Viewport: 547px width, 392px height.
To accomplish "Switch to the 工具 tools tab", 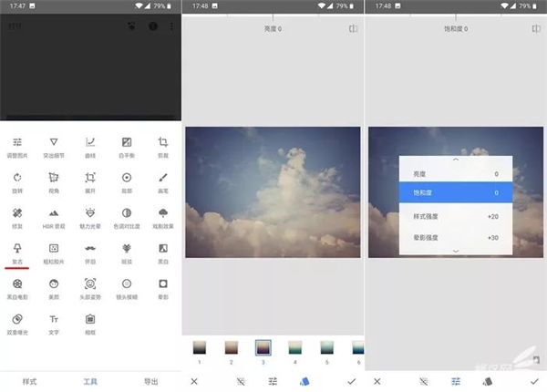I will (90, 382).
